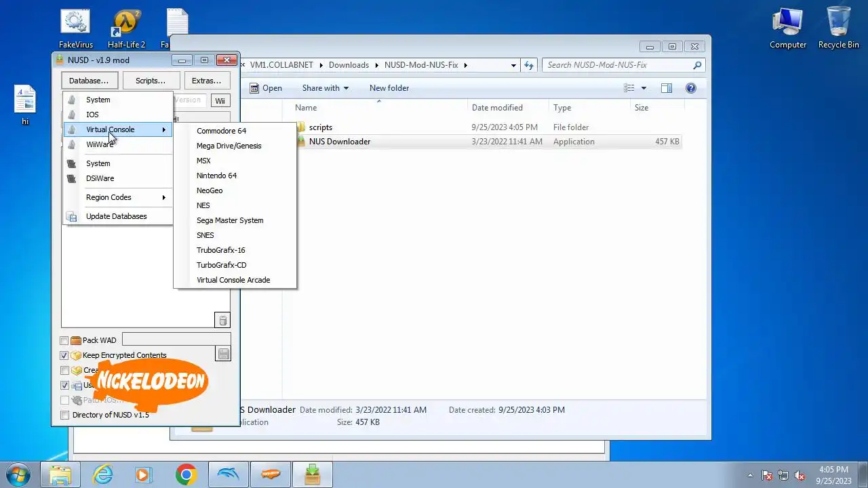Click the trash icon in the NUSD log box
Screen dimensions: 868x488
coord(222,320)
